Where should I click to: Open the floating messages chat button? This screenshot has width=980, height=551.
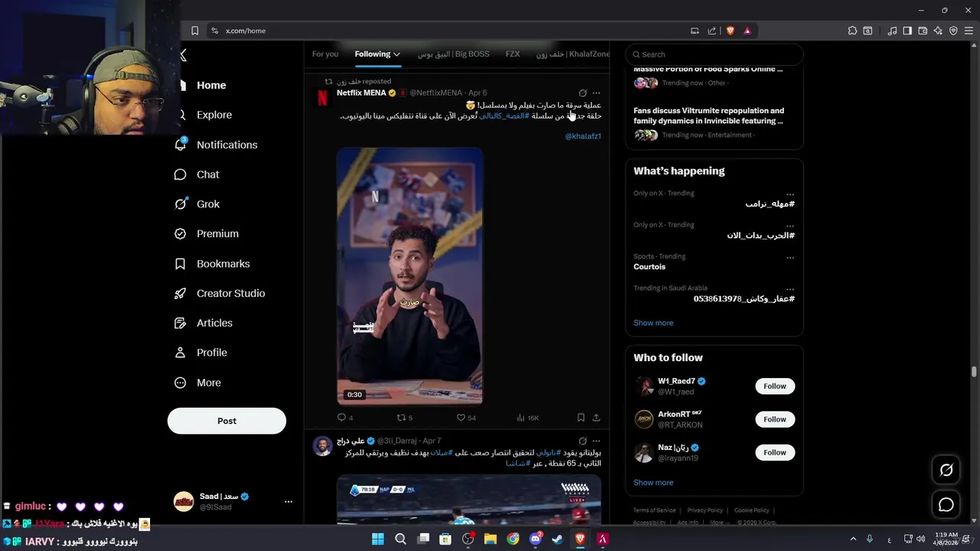(x=946, y=504)
